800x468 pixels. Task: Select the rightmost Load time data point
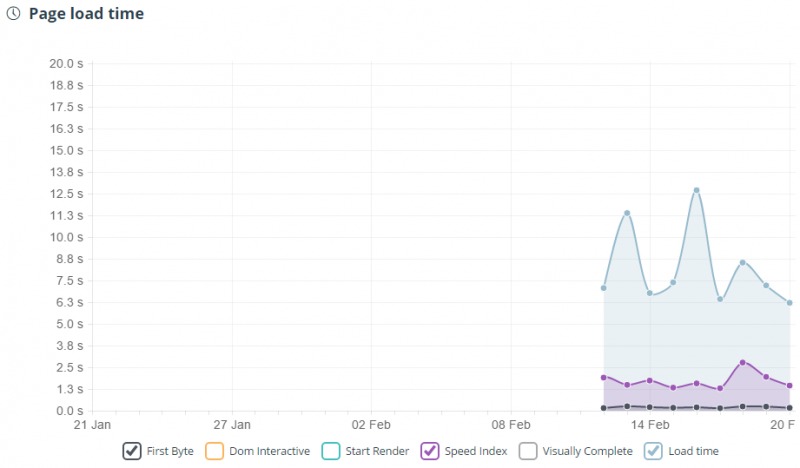pyautogui.click(x=790, y=303)
